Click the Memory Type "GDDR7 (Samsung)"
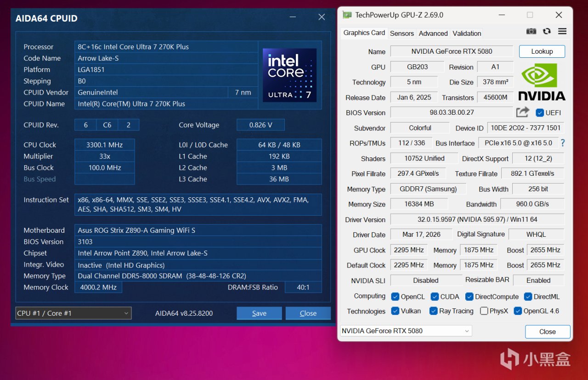Image resolution: width=588 pixels, height=380 pixels. coord(428,189)
